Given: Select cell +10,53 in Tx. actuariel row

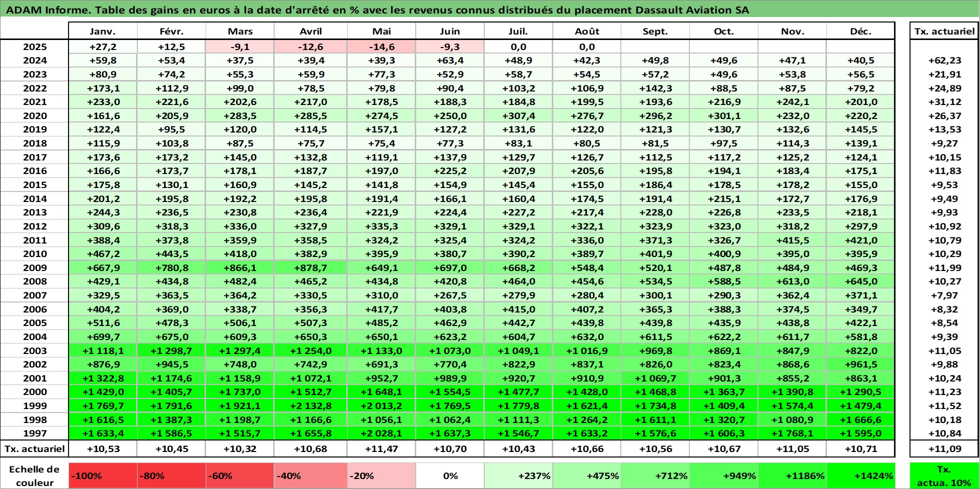Looking at the screenshot, I should [x=103, y=448].
